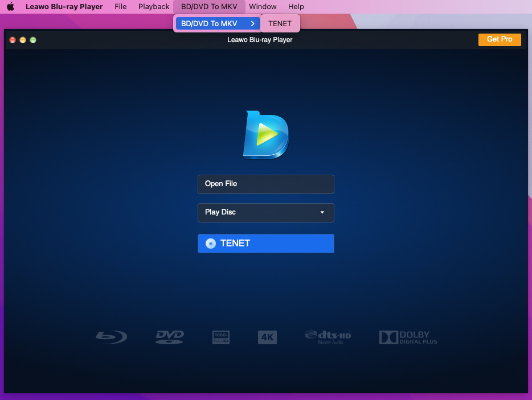532x400 pixels.
Task: Click the chevron beside BD/DVD To MKV
Action: tap(252, 23)
